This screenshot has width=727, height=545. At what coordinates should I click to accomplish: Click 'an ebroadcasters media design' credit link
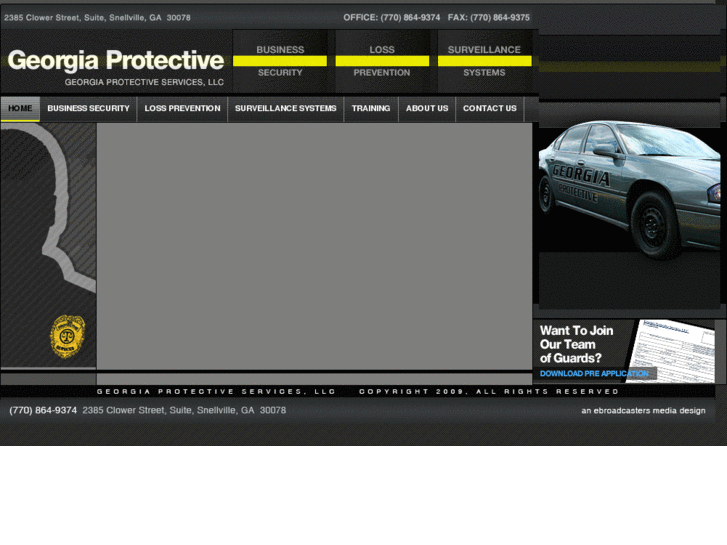coord(643,410)
